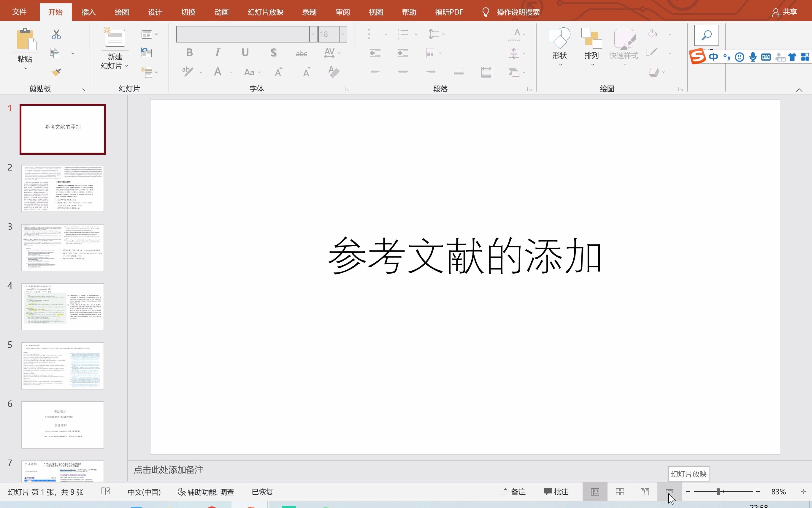The width and height of the screenshot is (812, 508).
Task: Click the zoom slider handle
Action: 718,492
